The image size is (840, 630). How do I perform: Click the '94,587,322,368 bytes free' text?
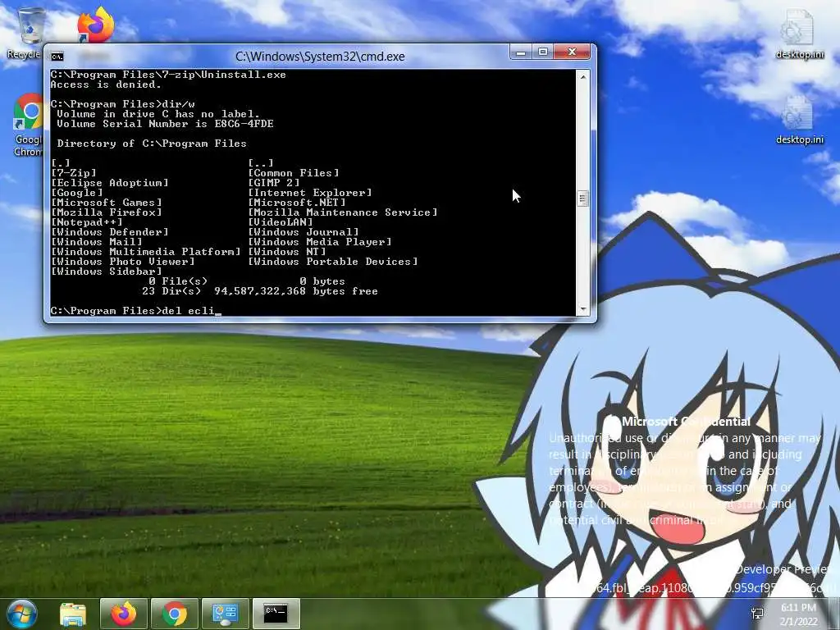pos(296,291)
